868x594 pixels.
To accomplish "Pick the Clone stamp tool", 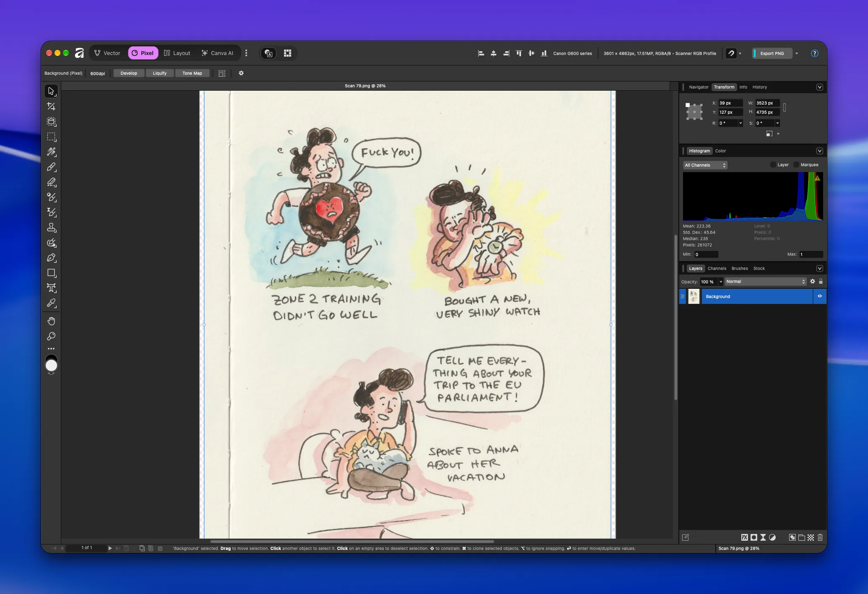I will click(51, 228).
